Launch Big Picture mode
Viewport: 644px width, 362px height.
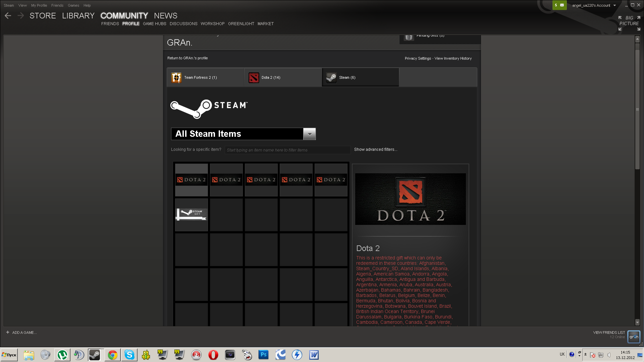point(629,23)
